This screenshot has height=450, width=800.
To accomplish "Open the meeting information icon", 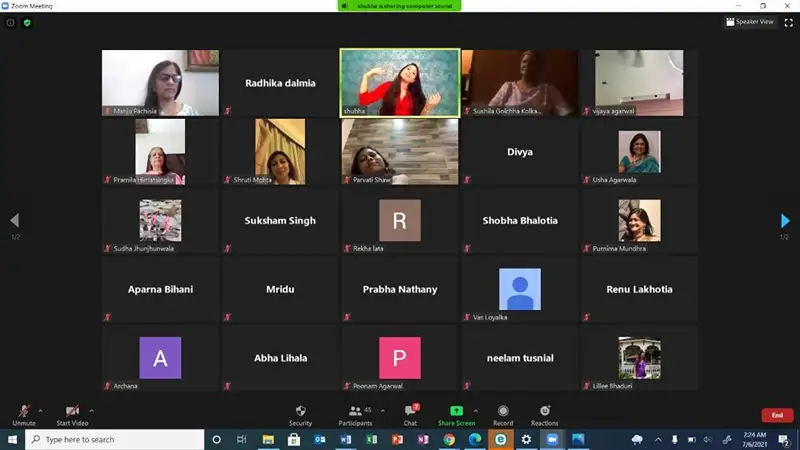I will pyautogui.click(x=11, y=22).
